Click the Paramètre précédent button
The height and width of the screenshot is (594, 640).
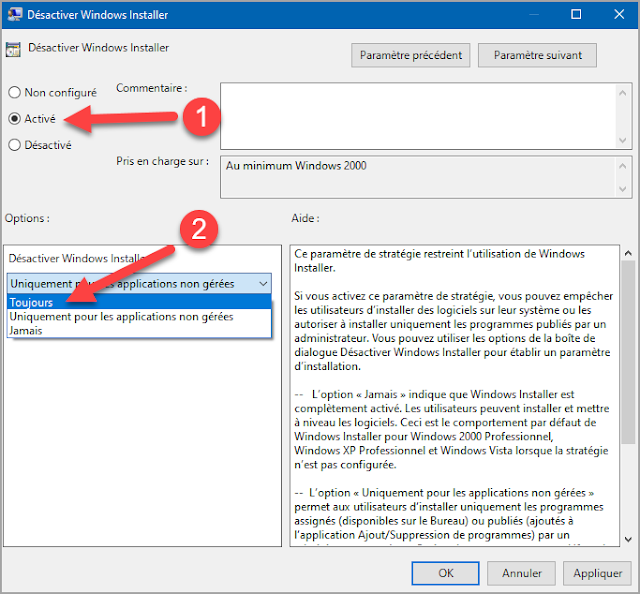pos(411,55)
